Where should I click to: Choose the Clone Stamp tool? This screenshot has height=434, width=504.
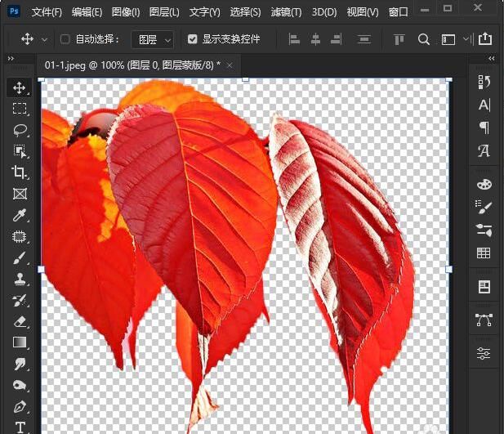pos(20,279)
